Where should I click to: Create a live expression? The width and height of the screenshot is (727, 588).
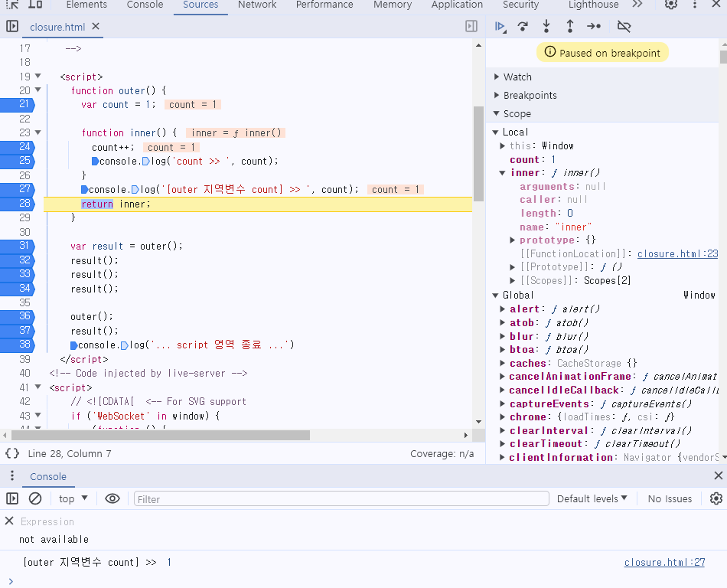click(112, 498)
